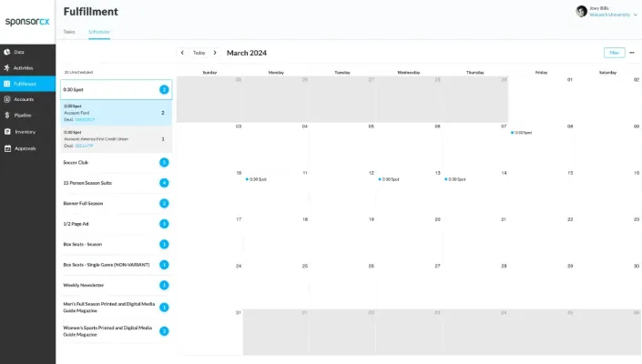Viewport: 642px width, 364px height.
Task: Expand Women's Sports Media Guide Magazine
Action: (117, 331)
